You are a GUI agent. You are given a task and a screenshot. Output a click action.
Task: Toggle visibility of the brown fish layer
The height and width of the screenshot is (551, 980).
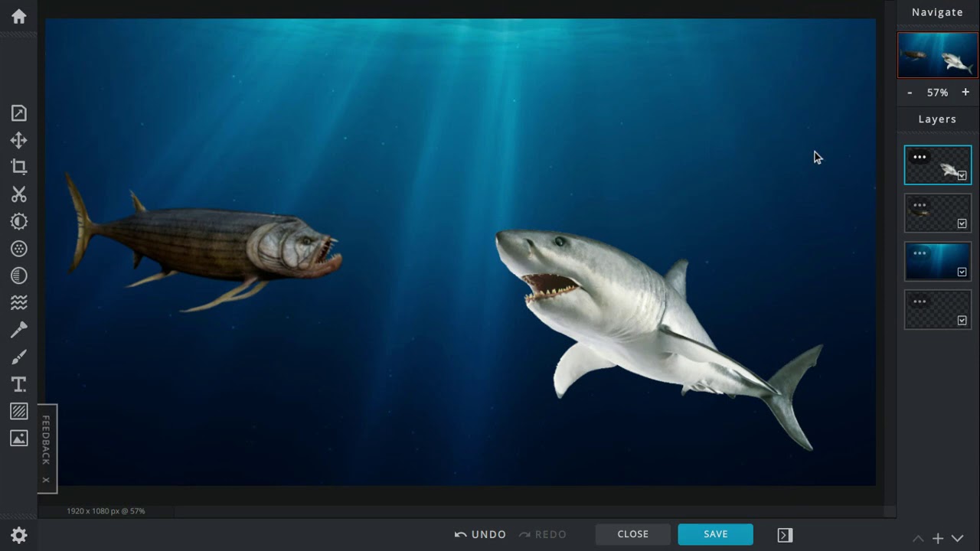962,224
